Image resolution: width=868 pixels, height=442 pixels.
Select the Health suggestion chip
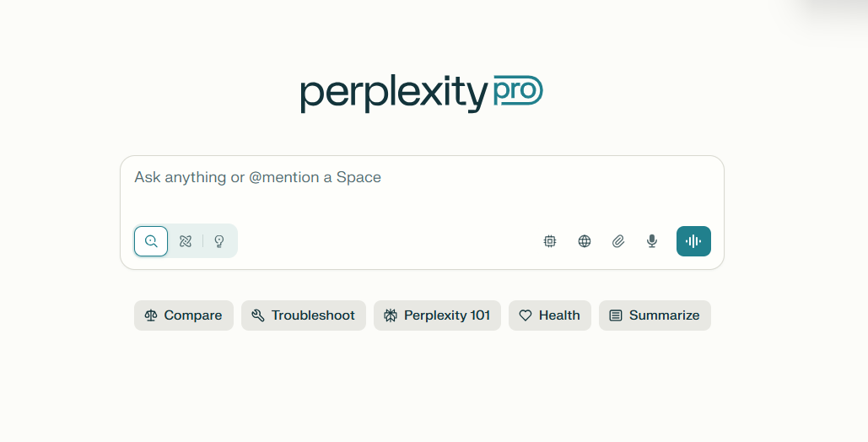point(550,315)
